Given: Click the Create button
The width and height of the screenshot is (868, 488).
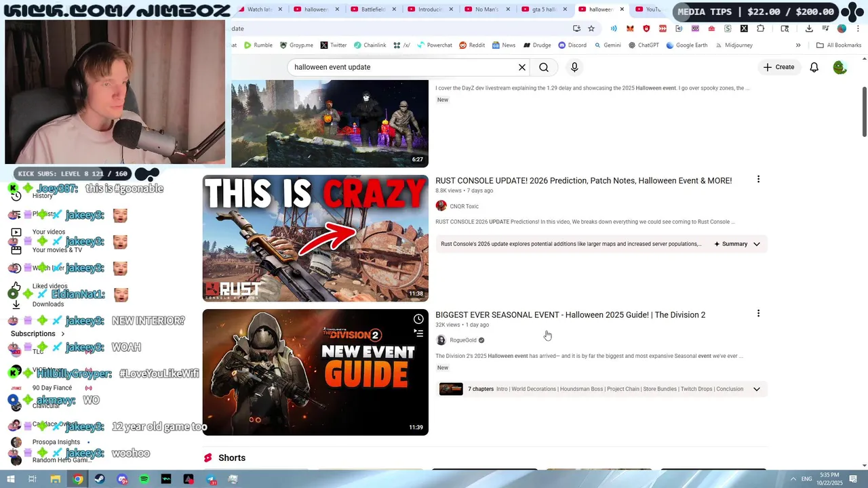Looking at the screenshot, I should click(778, 67).
